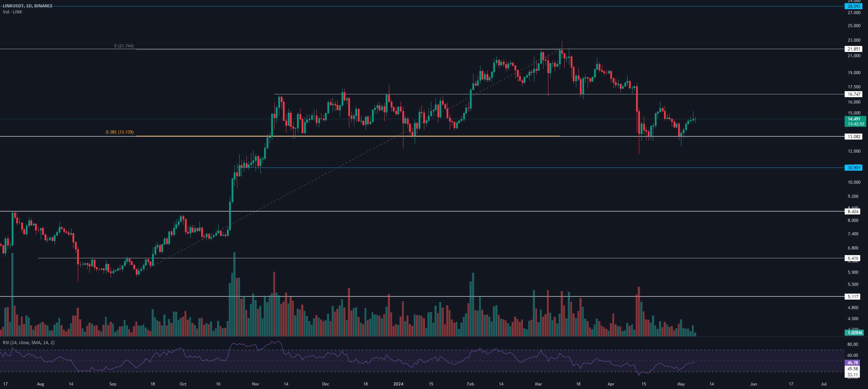Click the Mar label on time axis
868x389 pixels.
538,384
